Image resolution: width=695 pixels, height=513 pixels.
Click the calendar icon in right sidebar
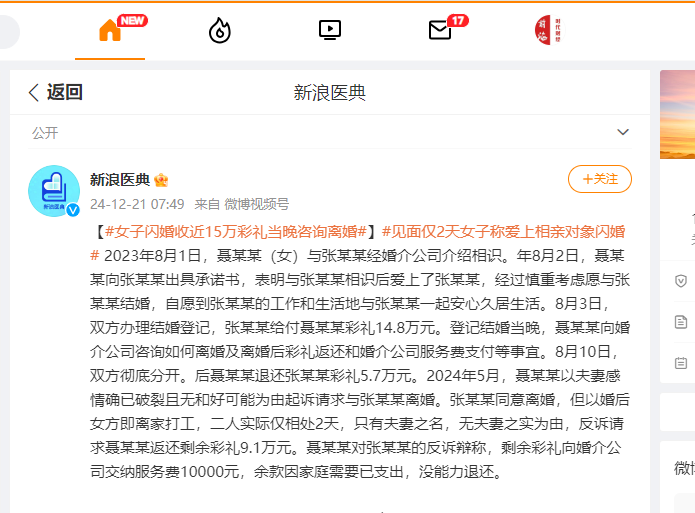[x=681, y=363]
